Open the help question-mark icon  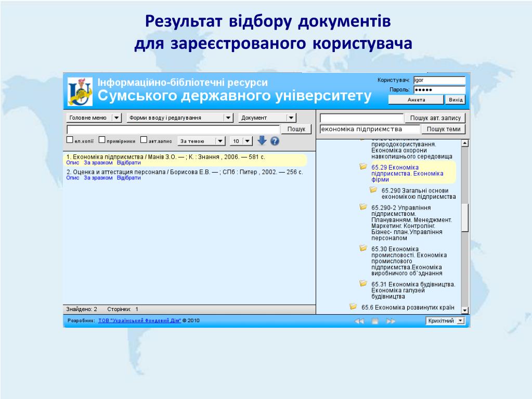coord(275,141)
